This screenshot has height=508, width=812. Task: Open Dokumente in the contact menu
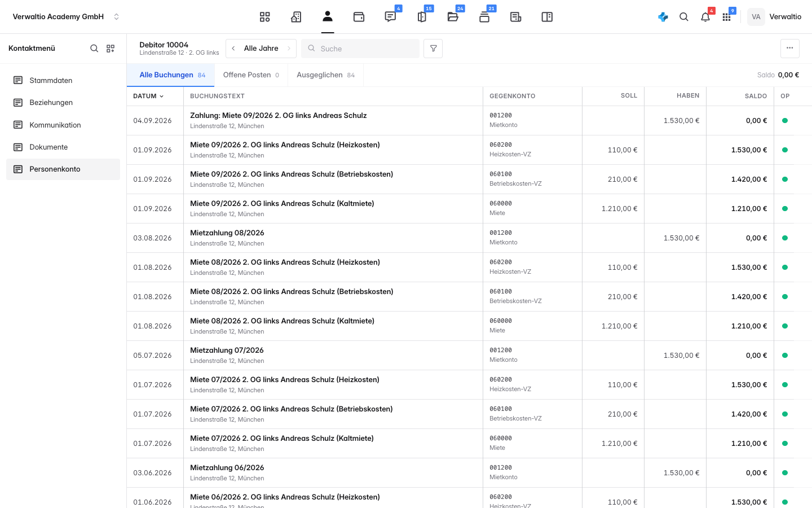point(63,147)
